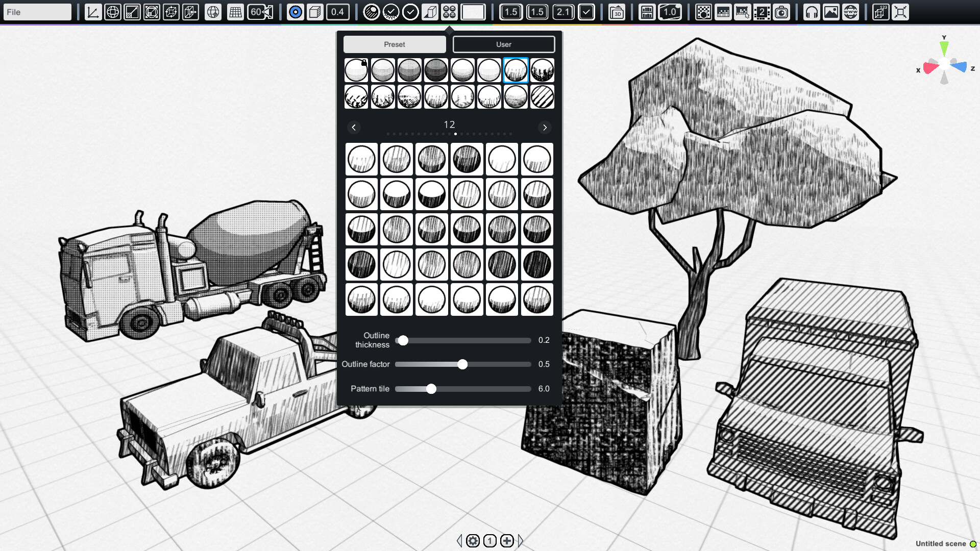
Task: Expand to next page using right arrow
Action: [x=544, y=127]
